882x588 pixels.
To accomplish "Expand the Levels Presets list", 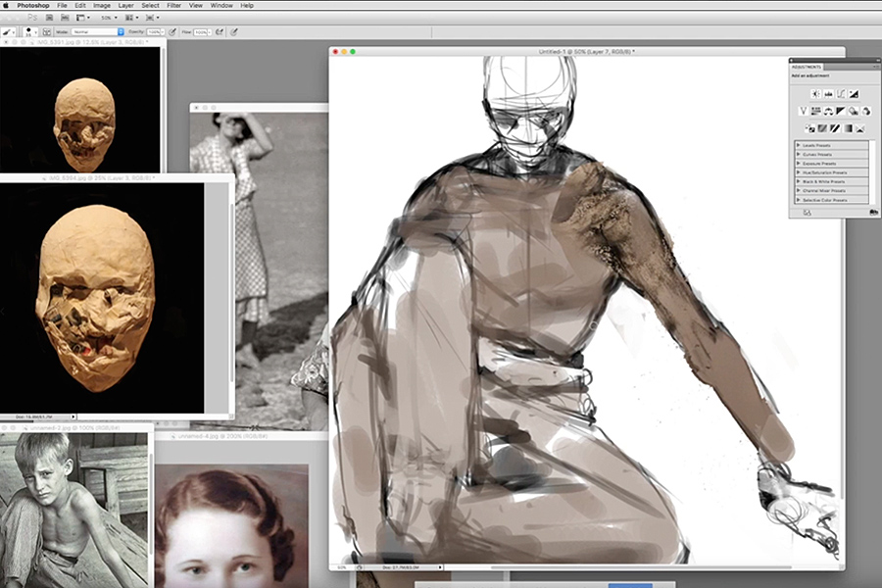I will (831, 145).
